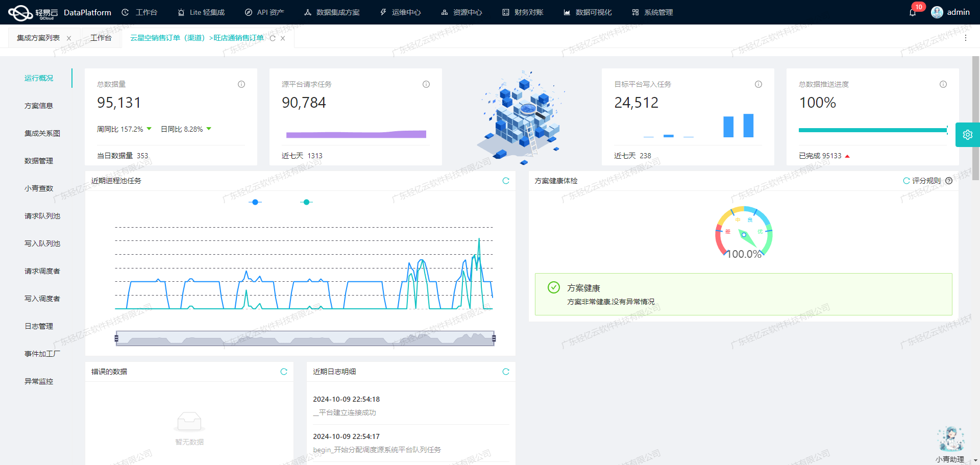Image resolution: width=980 pixels, height=465 pixels.
Task: Open the 评分规则 link
Action: point(926,181)
